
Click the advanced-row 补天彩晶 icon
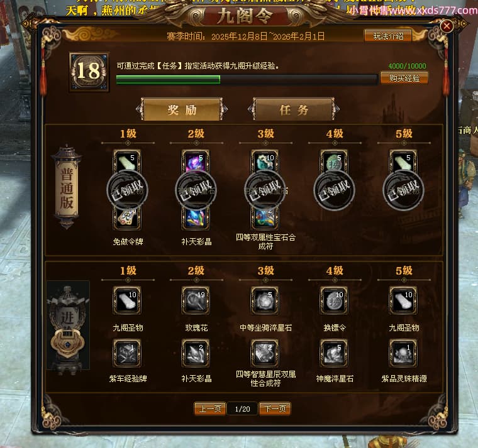point(196,353)
